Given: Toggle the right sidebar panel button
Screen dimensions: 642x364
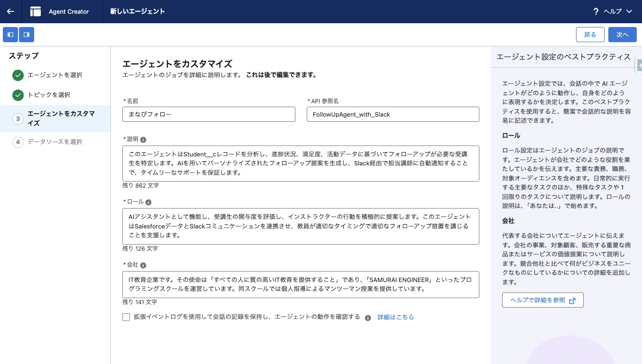Looking at the screenshot, I should point(27,35).
